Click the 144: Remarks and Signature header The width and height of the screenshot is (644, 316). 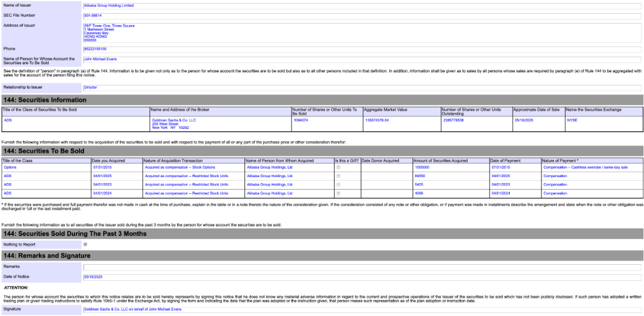tap(322, 256)
